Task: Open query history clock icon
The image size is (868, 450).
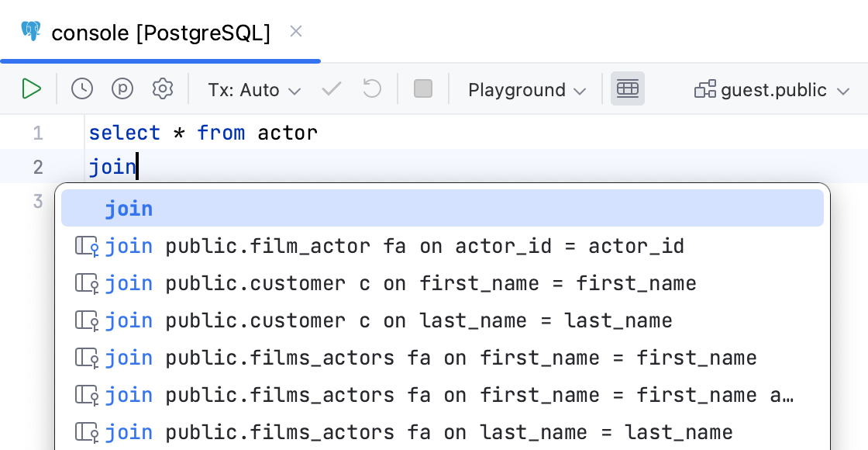Action: [82, 89]
